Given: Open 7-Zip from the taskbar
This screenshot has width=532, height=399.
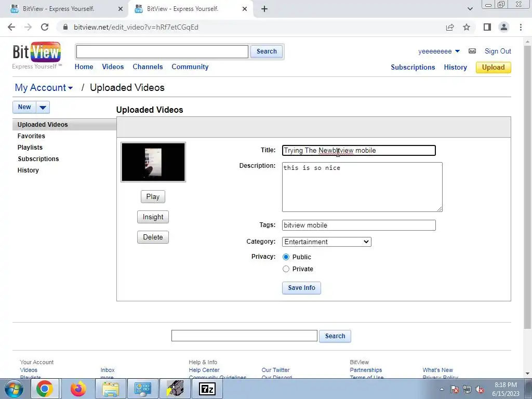Looking at the screenshot, I should tap(207, 389).
